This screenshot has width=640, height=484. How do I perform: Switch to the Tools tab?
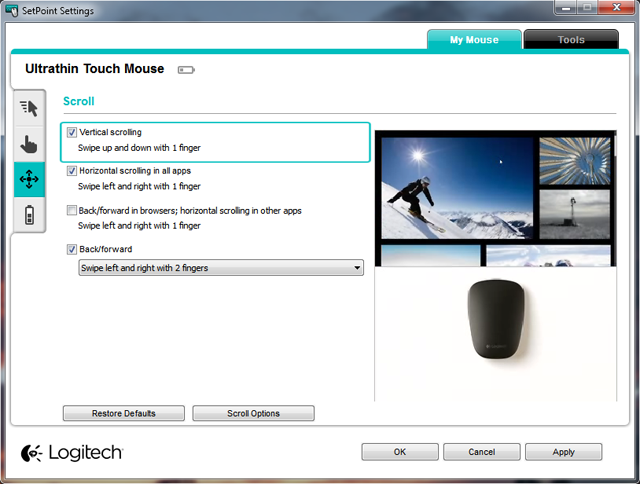click(x=571, y=40)
